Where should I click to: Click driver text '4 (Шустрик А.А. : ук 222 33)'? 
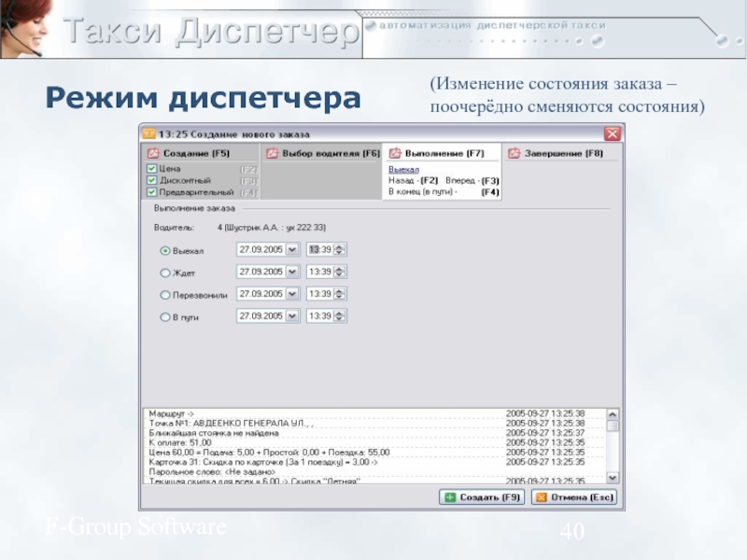click(x=272, y=228)
